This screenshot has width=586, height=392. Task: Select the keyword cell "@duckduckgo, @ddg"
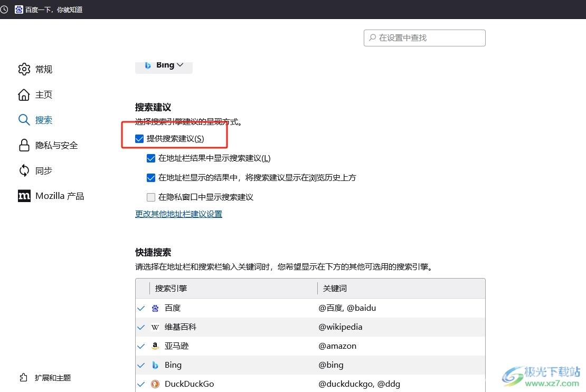(359, 384)
